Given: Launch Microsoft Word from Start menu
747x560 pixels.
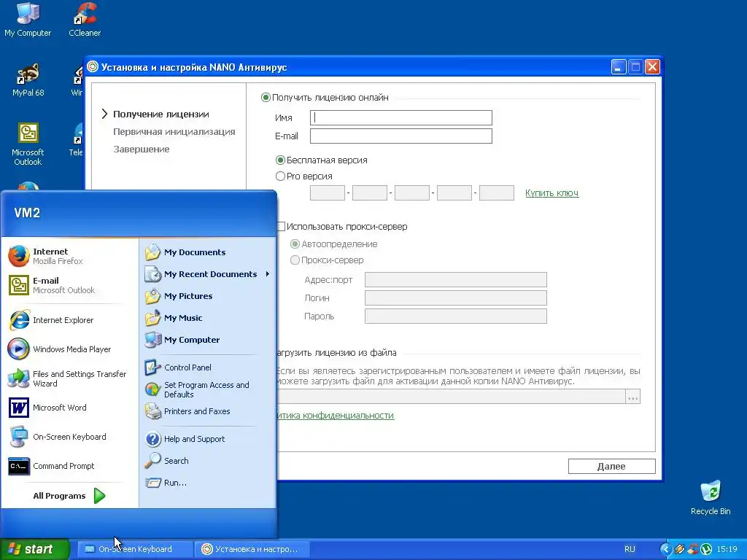Looking at the screenshot, I should 69,408.
